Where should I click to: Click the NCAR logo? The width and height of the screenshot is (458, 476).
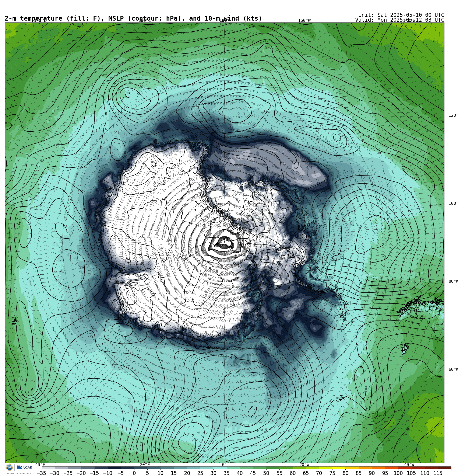click(x=24, y=467)
